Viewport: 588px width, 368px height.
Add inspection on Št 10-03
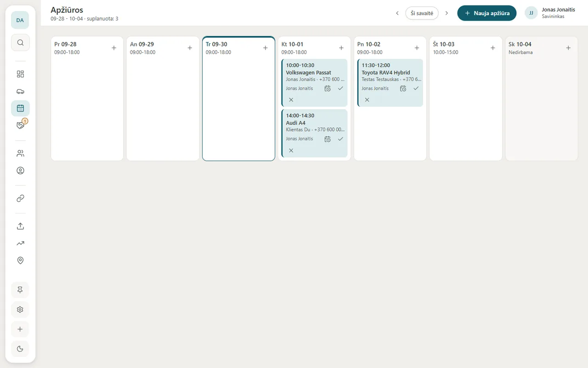492,48
